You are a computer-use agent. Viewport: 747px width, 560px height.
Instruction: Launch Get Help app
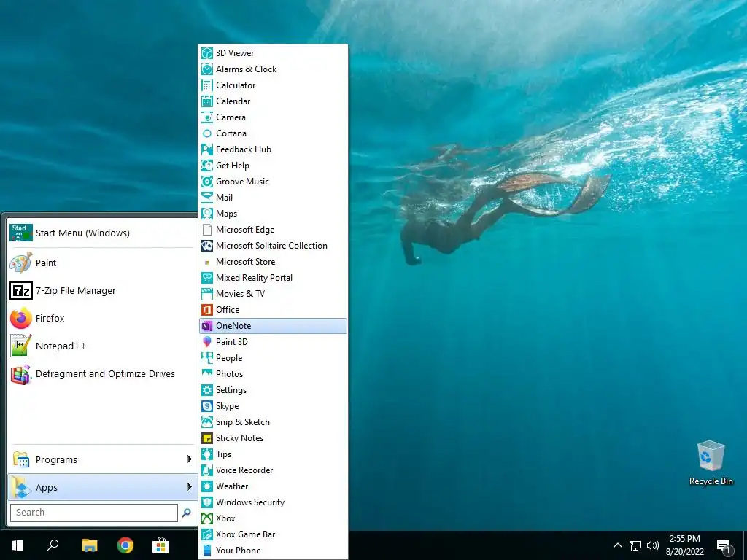[273, 166]
